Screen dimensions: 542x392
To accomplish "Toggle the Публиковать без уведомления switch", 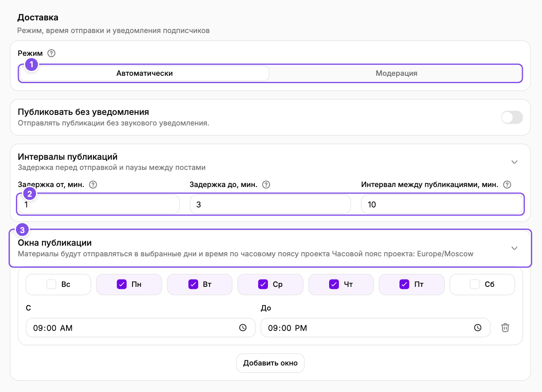I will (512, 117).
